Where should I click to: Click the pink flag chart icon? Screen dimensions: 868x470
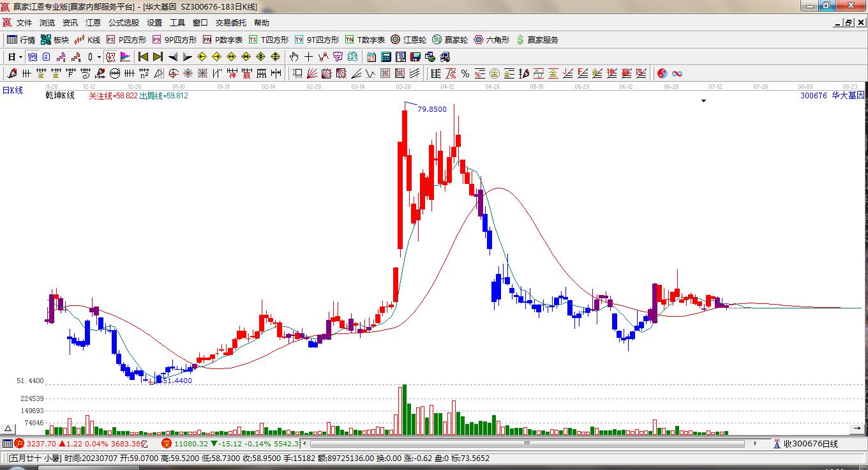[x=124, y=57]
